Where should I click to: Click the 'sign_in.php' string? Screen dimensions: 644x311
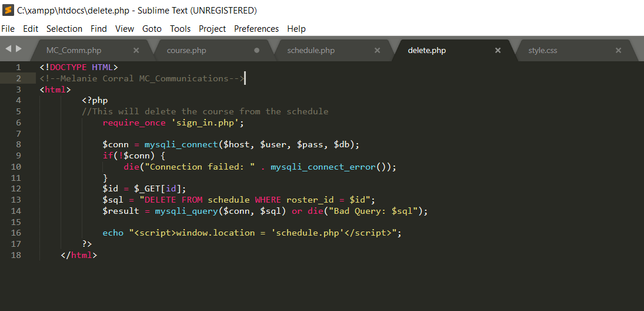click(x=205, y=123)
